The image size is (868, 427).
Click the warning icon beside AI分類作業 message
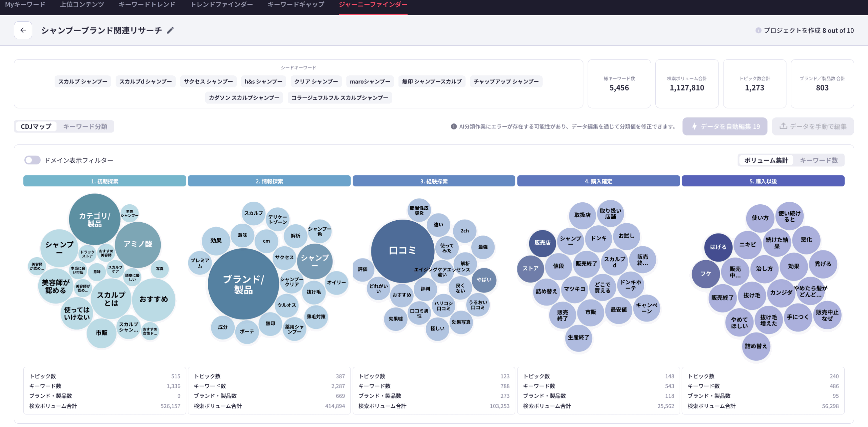[453, 126]
